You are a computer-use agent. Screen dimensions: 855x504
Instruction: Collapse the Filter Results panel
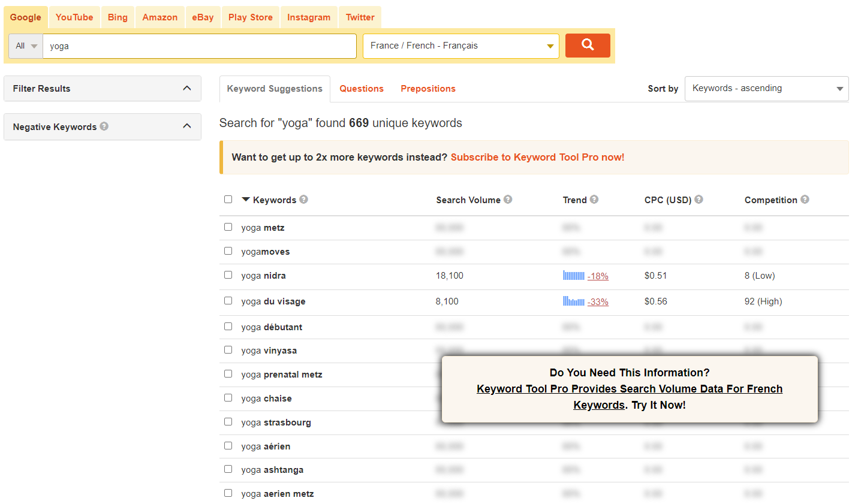pos(103,88)
